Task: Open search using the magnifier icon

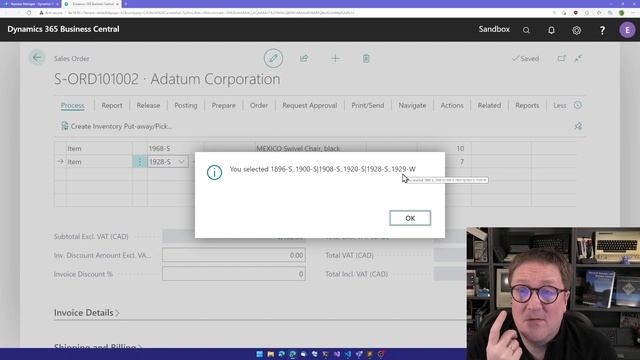Action: point(526,30)
